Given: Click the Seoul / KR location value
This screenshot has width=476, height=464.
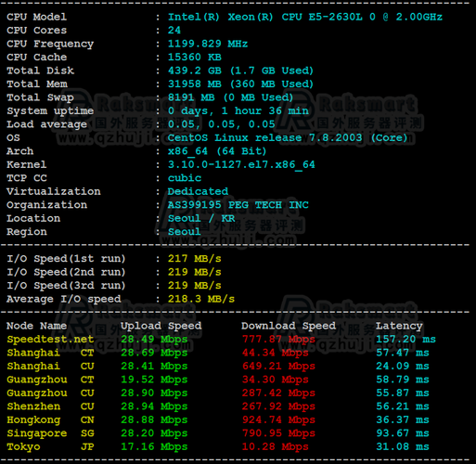Looking at the screenshot, I should click(201, 218).
